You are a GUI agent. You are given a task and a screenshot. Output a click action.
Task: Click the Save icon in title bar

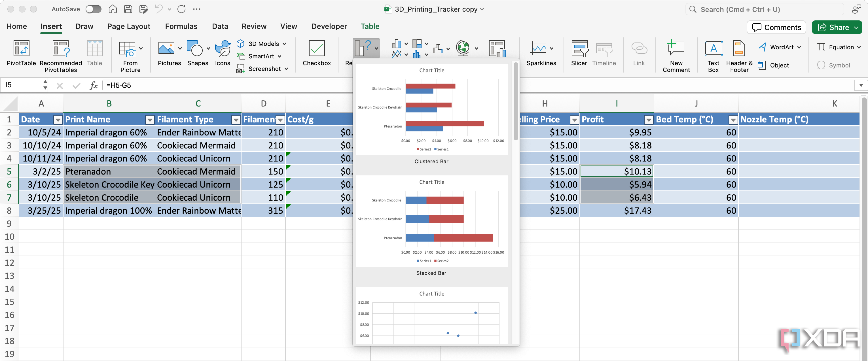128,9
